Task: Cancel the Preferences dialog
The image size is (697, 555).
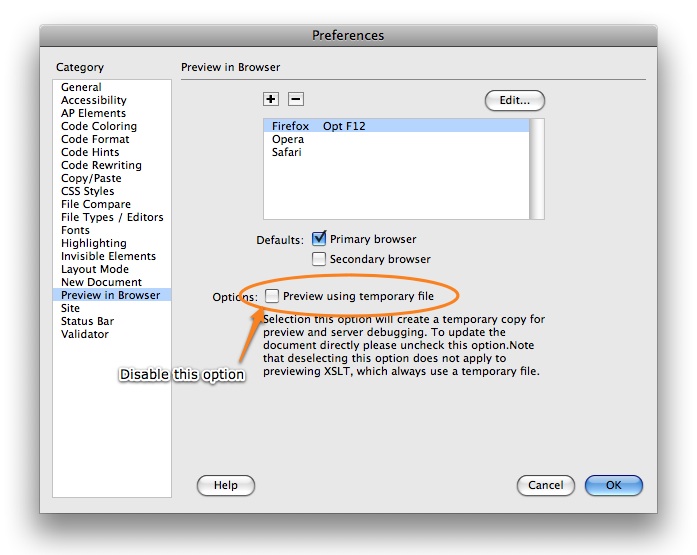Action: 545,485
